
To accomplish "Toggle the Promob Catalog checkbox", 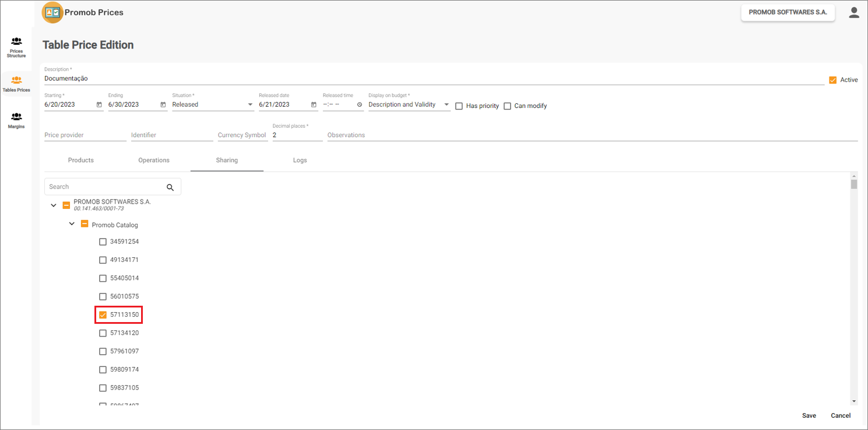I will (85, 224).
